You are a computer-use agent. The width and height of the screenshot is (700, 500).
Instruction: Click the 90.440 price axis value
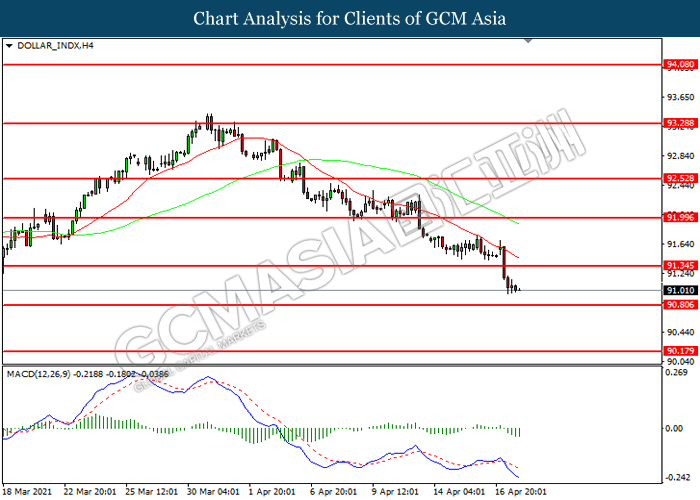680,332
